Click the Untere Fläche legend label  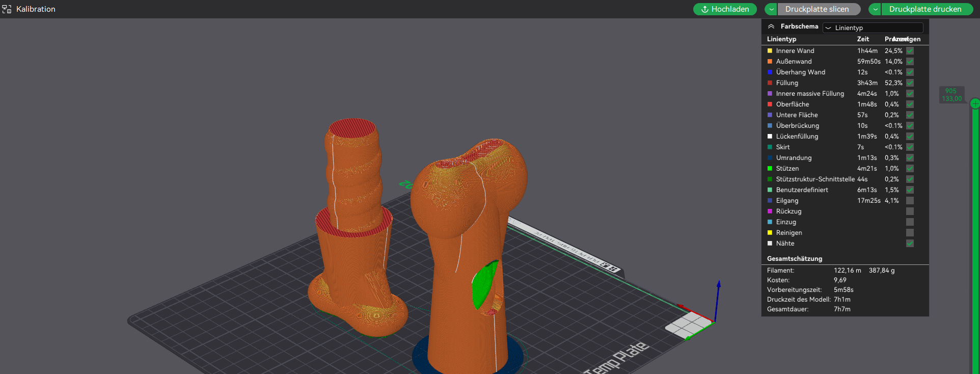[x=797, y=115]
